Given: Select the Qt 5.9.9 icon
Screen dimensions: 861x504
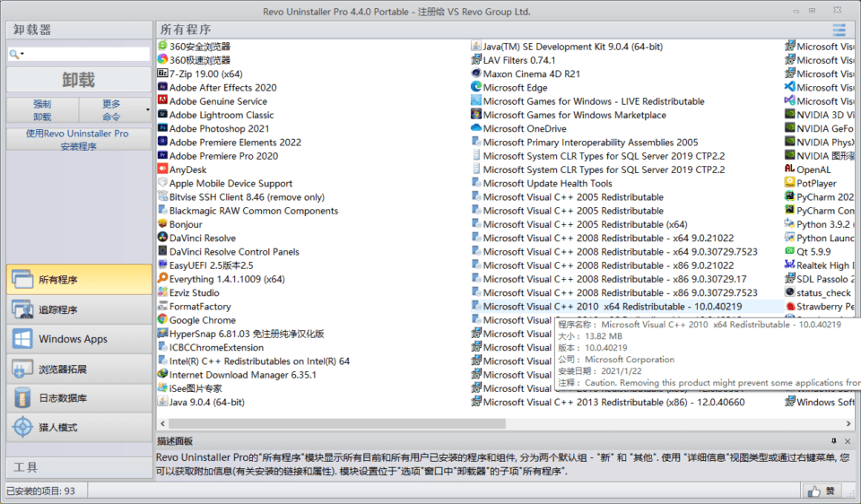Looking at the screenshot, I should [x=789, y=251].
